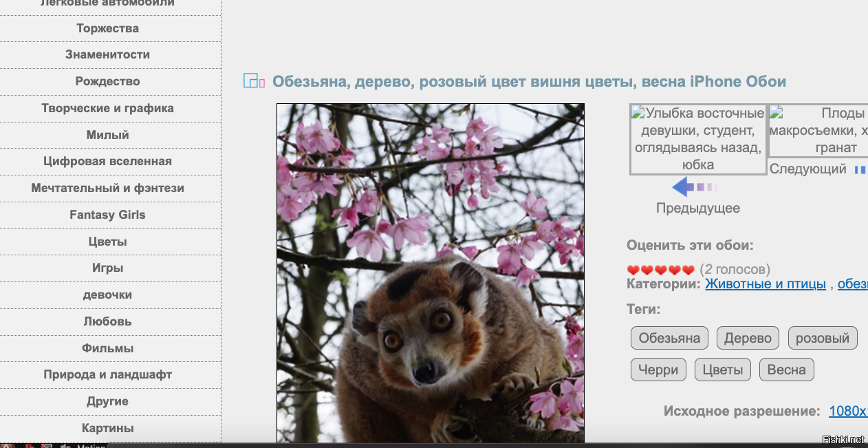Rate the wallpaper with the fifth heart

point(688,270)
